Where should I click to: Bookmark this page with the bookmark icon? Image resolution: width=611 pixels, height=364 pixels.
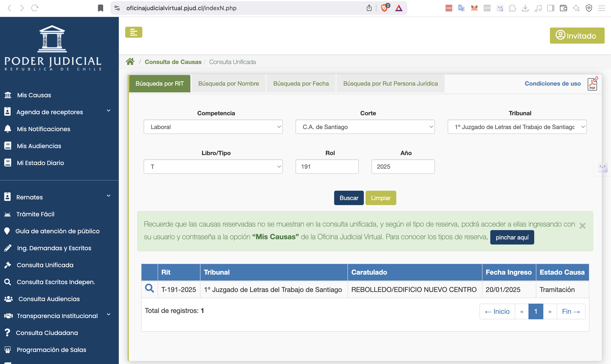100,8
